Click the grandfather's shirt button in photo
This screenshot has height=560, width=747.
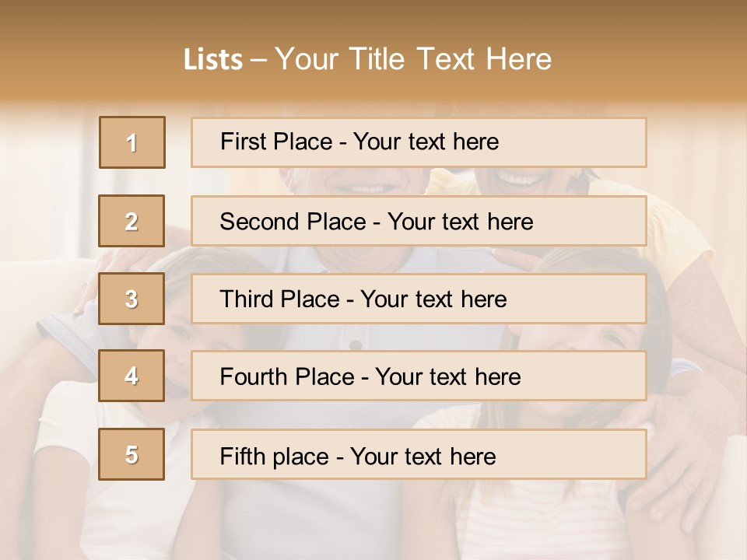tap(356, 345)
